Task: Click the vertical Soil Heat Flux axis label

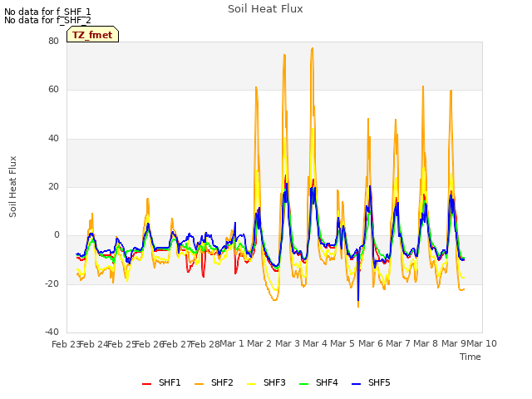Action: [x=12, y=186]
